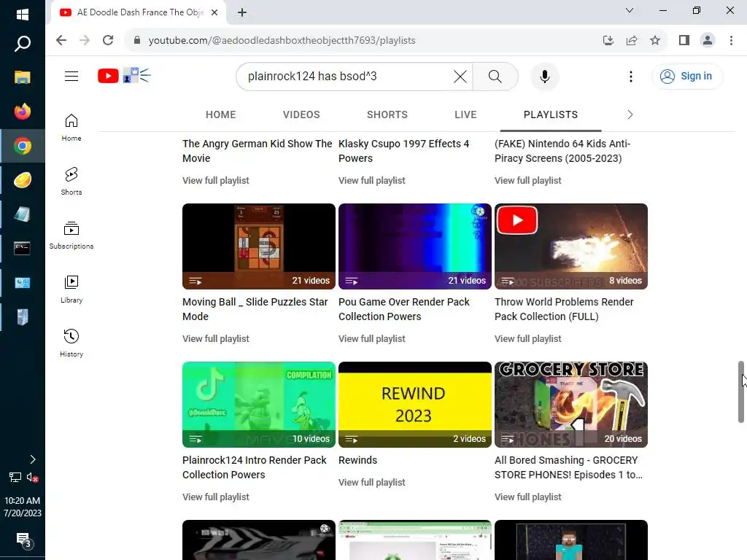Switch to the SHORTS channel tab
This screenshot has width=747, height=560.
pyautogui.click(x=387, y=114)
